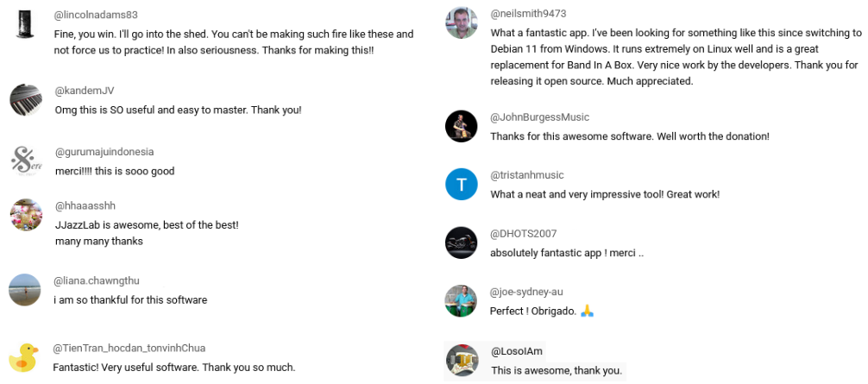Click the @DHOTS2007 username link
868x384 pixels.
(523, 234)
